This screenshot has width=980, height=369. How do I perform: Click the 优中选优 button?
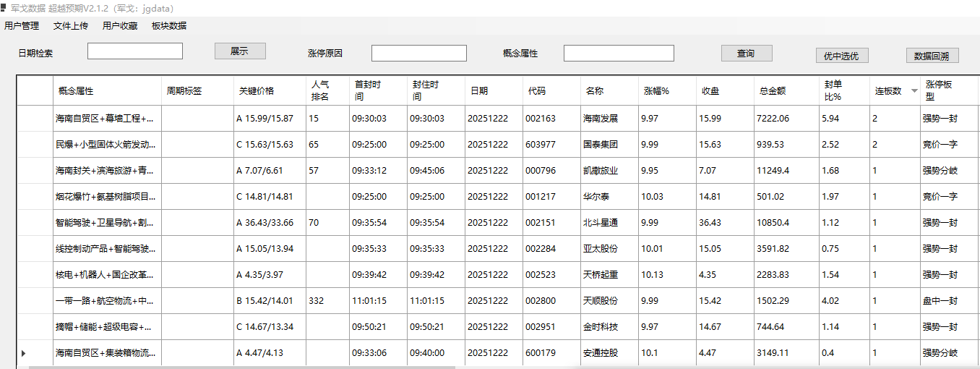click(x=842, y=56)
